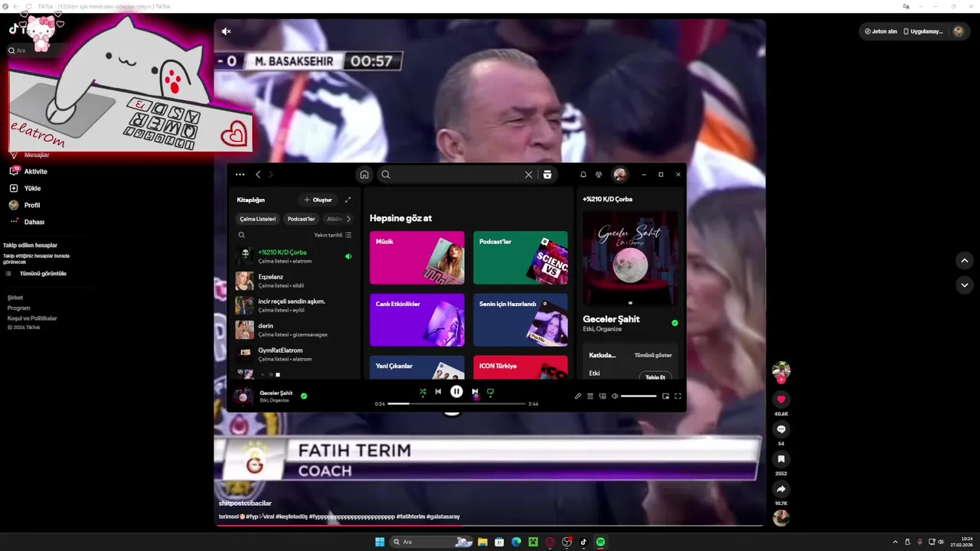The height and width of the screenshot is (551, 980).
Task: Open connect to a device icon
Action: 603,396
